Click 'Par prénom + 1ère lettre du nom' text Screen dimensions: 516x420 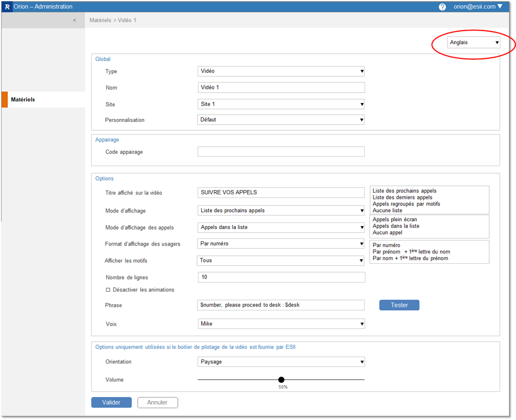click(412, 252)
